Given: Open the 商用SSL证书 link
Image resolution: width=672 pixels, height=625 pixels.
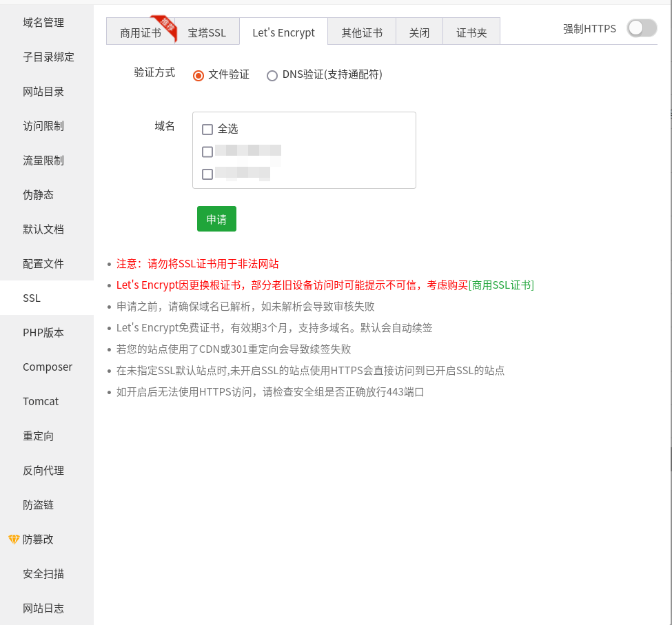Looking at the screenshot, I should coord(501,285).
